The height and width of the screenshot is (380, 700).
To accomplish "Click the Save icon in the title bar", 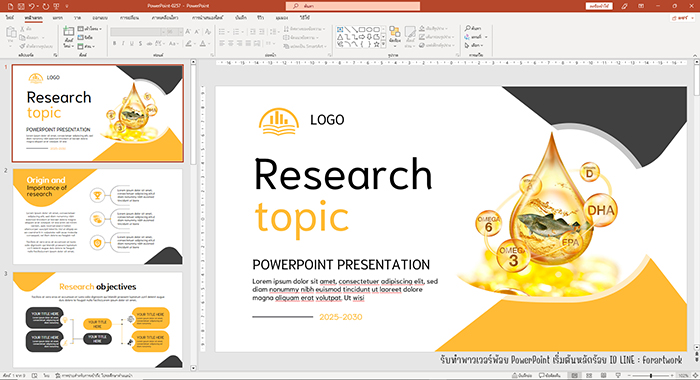I will pyautogui.click(x=21, y=6).
